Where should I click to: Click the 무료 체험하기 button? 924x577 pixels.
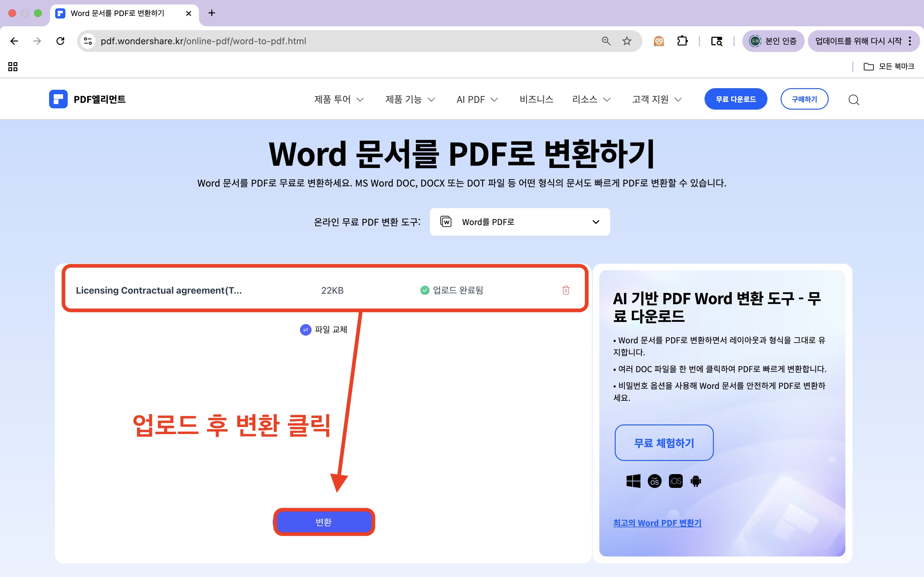point(663,443)
